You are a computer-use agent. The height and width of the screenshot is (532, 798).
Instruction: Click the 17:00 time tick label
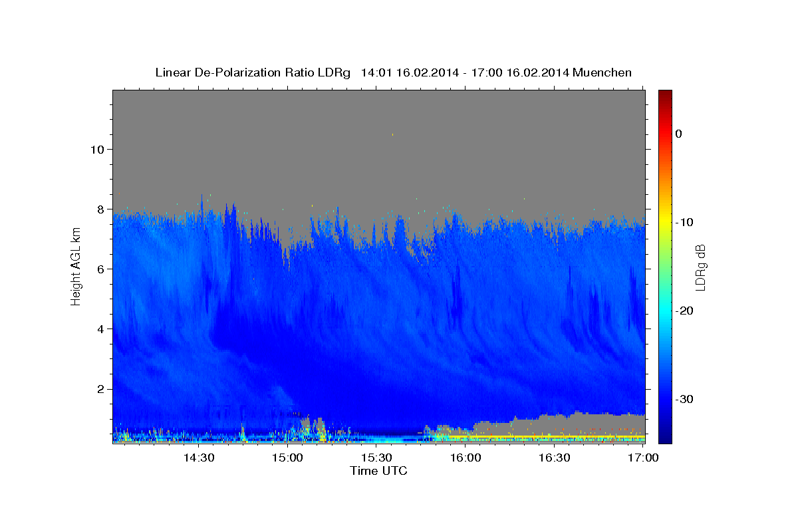643,458
